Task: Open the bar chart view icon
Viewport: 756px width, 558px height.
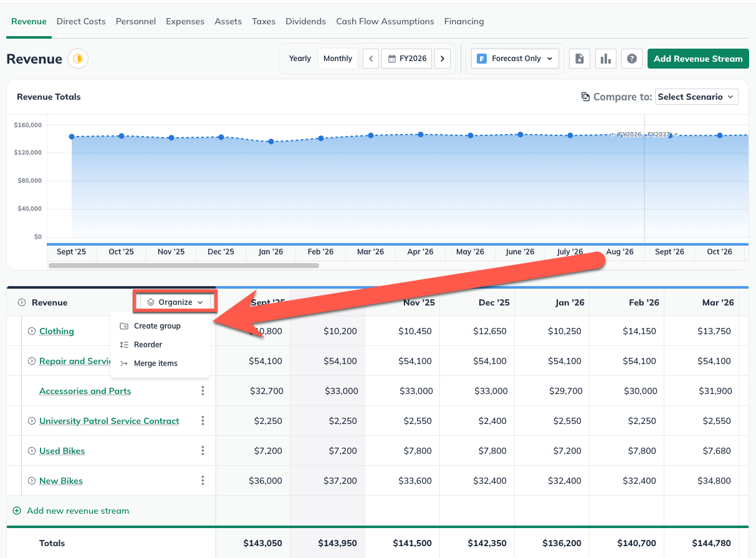Action: click(605, 59)
